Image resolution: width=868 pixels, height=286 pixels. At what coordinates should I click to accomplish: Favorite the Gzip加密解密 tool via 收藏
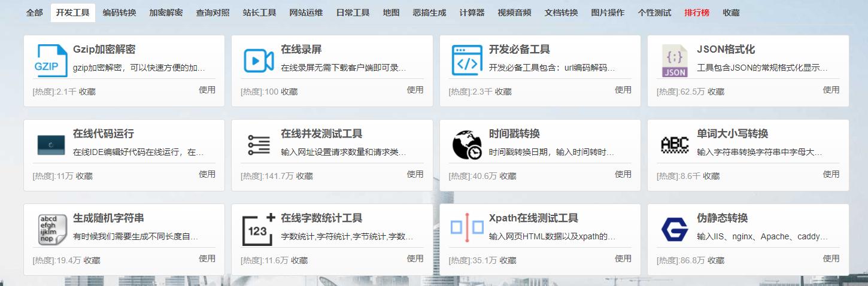87,92
